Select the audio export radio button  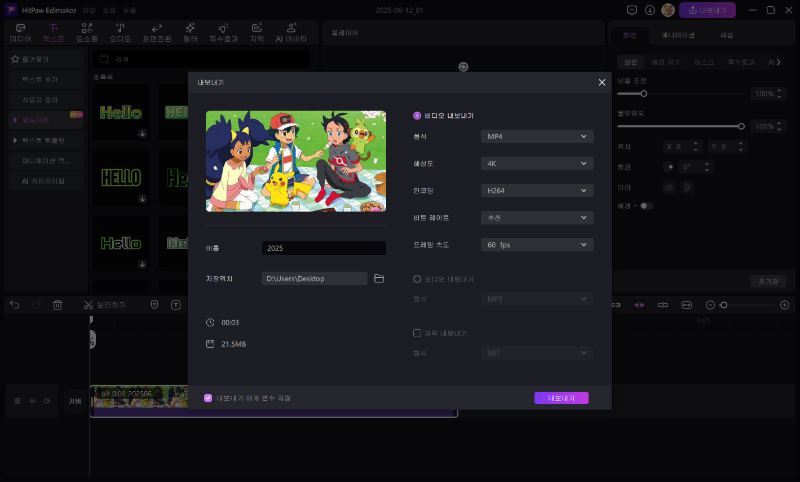[417, 279]
